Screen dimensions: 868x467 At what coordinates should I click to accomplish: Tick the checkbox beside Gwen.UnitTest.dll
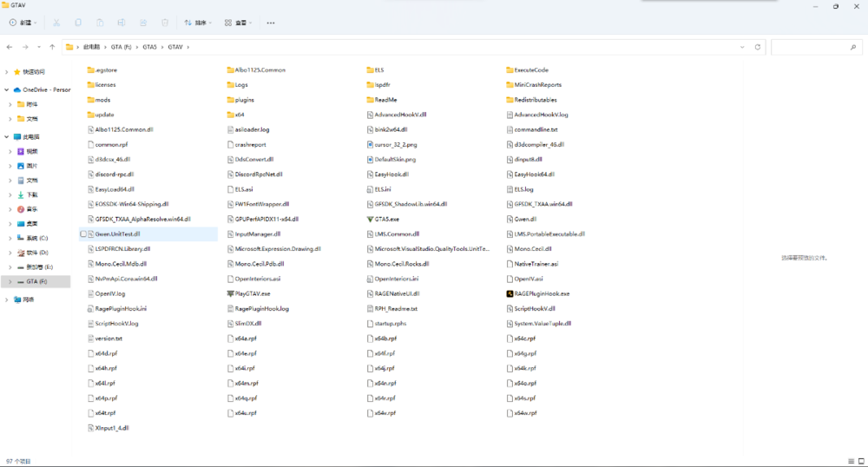pyautogui.click(x=83, y=234)
